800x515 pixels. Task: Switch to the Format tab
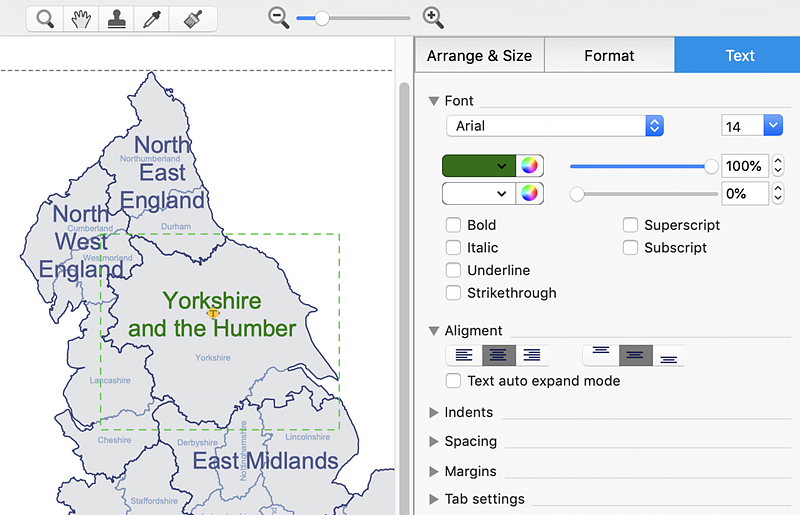[609, 56]
